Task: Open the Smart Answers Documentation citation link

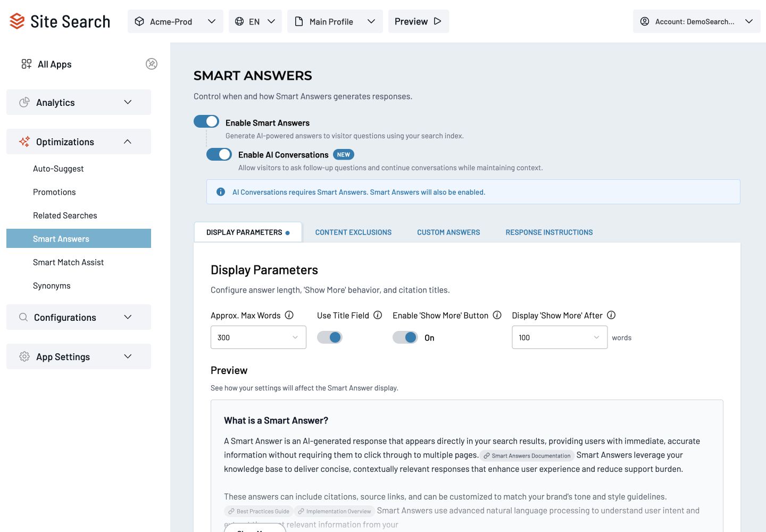Action: (527, 456)
